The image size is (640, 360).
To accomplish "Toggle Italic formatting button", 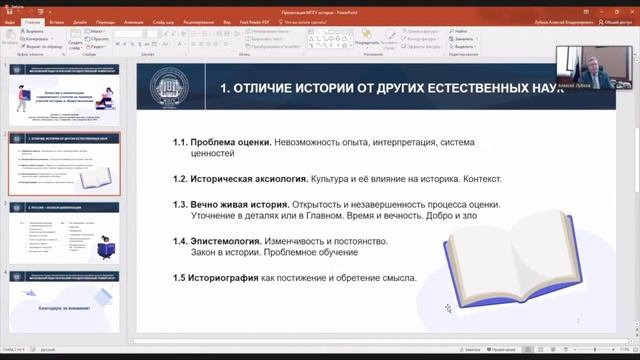I will 125,44.
